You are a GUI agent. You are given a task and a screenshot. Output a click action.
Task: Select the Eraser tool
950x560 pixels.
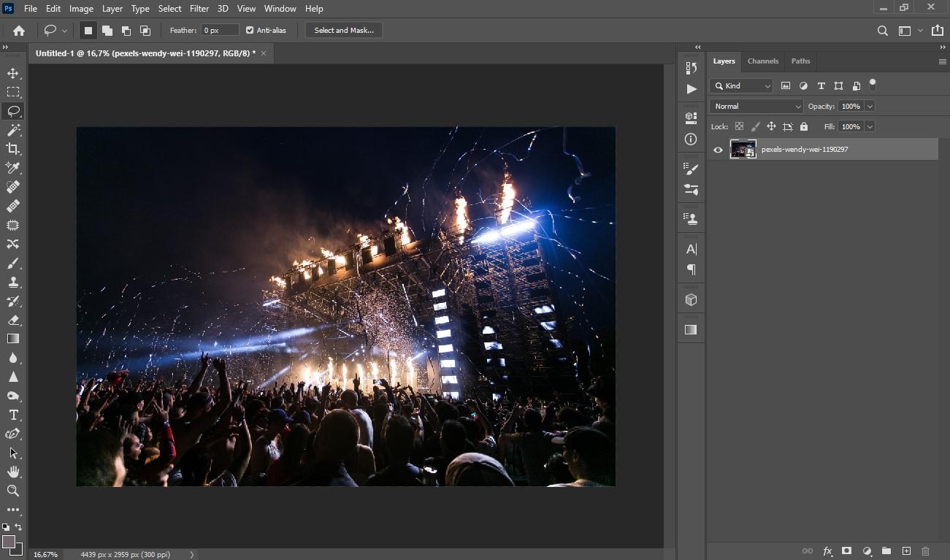(13, 320)
